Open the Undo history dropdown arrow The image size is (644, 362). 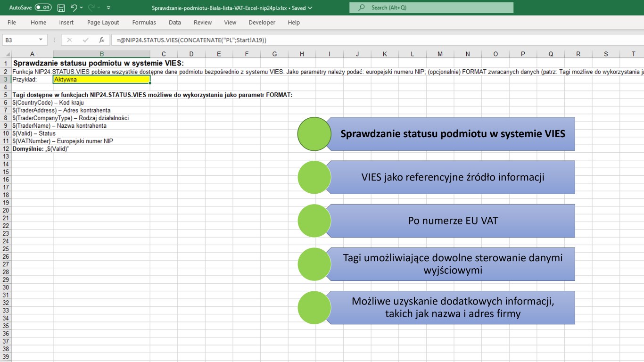coord(82,8)
